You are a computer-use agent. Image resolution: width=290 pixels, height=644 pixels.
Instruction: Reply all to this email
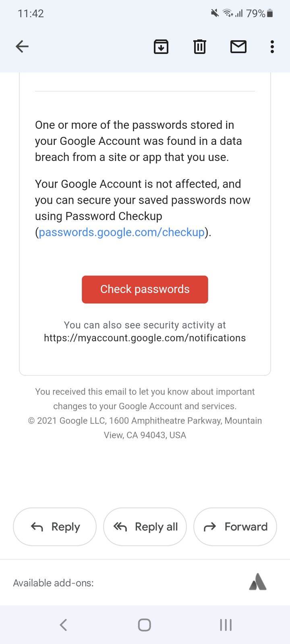pos(145,526)
